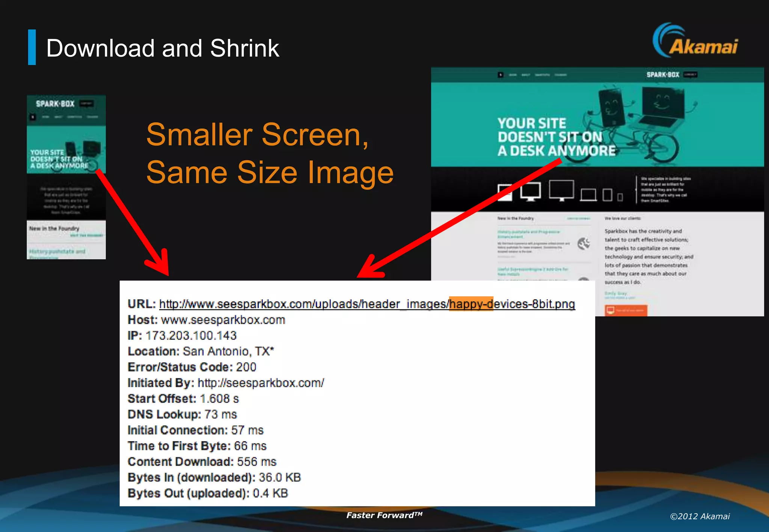Screen dimensions: 769x532
Task: Click 'Error/Status Code: 200' line
Action: [x=192, y=367]
